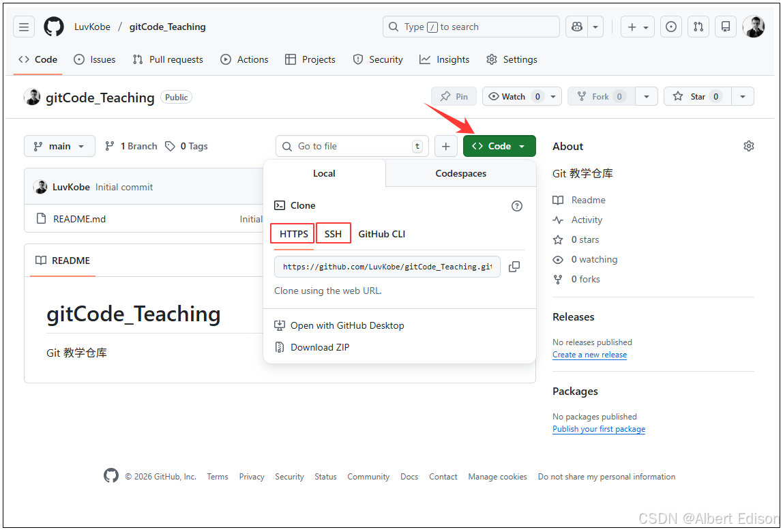The height and width of the screenshot is (532, 783).
Task: Select the gitCode_Teaching breadcrumb link
Action: point(167,27)
